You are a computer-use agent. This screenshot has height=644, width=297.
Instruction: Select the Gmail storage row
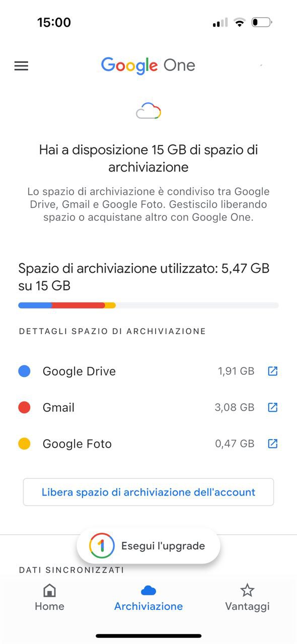148,407
